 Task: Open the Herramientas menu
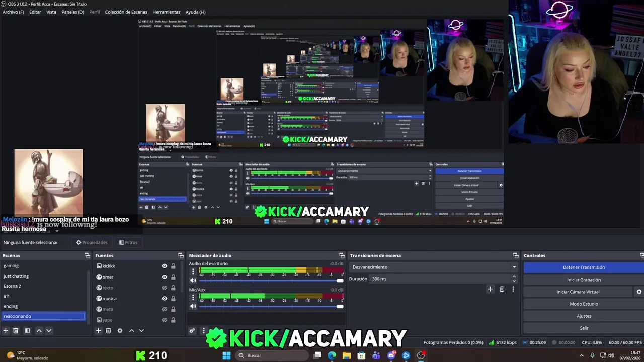pos(166,12)
